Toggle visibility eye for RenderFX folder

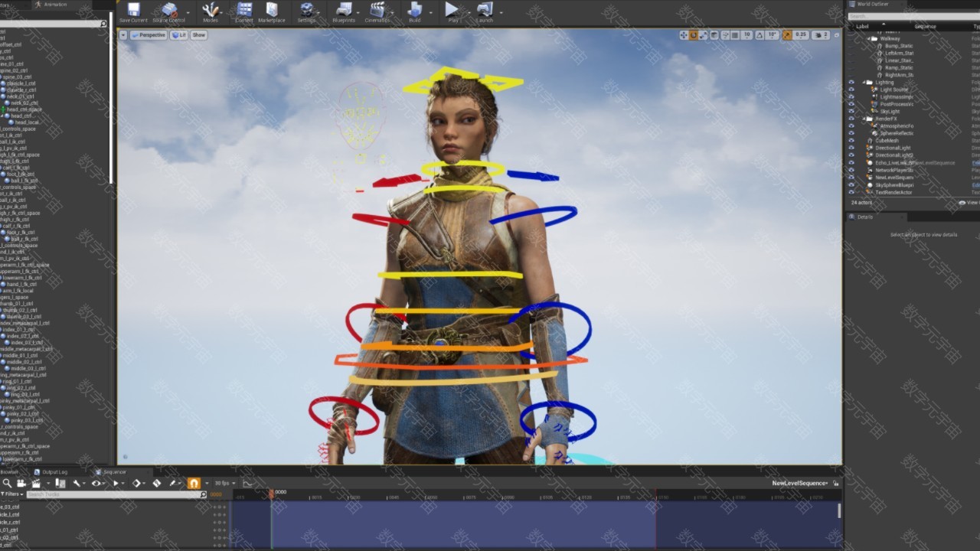pos(851,119)
